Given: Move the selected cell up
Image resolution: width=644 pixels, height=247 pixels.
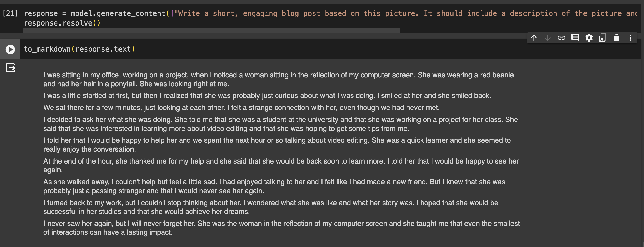Looking at the screenshot, I should click(x=534, y=38).
